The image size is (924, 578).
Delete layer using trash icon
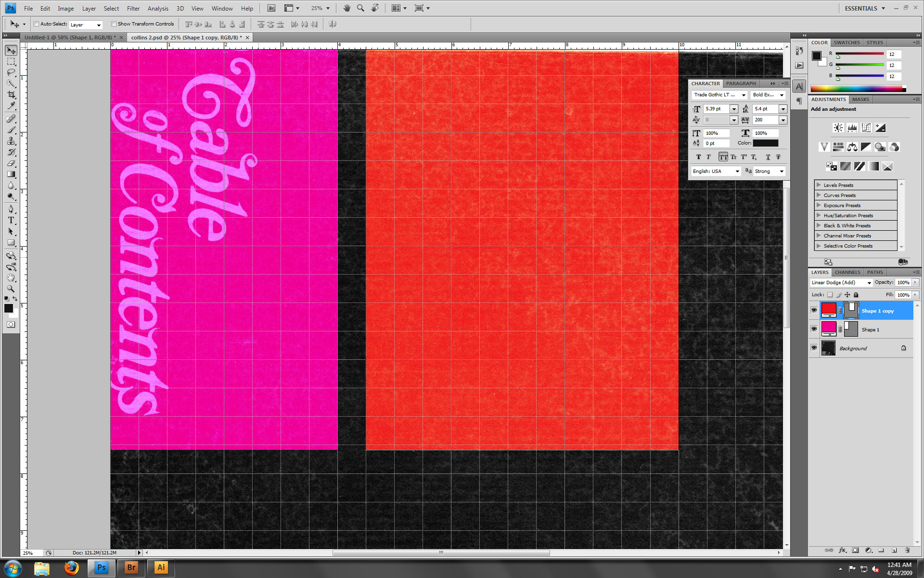907,550
